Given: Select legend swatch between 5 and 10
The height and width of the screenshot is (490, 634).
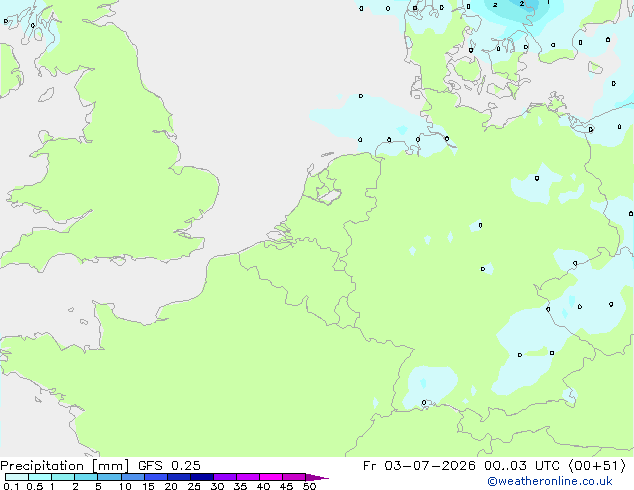Looking at the screenshot, I should click(110, 477).
